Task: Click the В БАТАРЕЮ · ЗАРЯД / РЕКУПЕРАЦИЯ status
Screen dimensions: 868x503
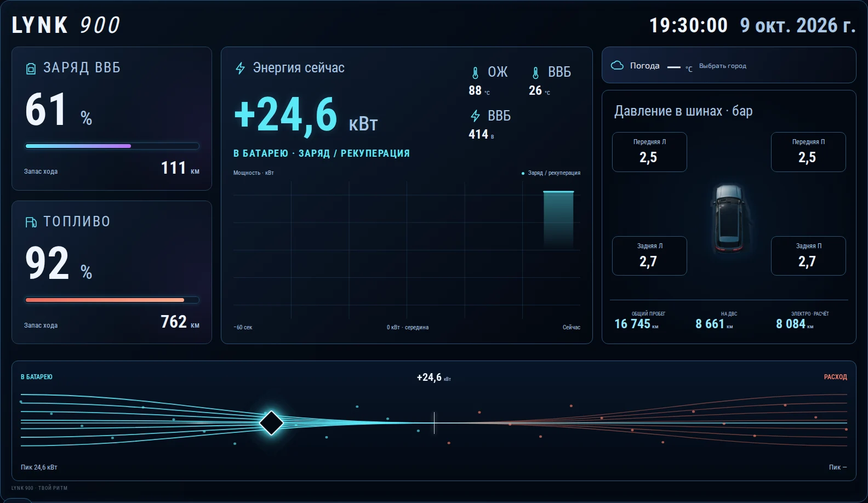Action: click(x=322, y=153)
